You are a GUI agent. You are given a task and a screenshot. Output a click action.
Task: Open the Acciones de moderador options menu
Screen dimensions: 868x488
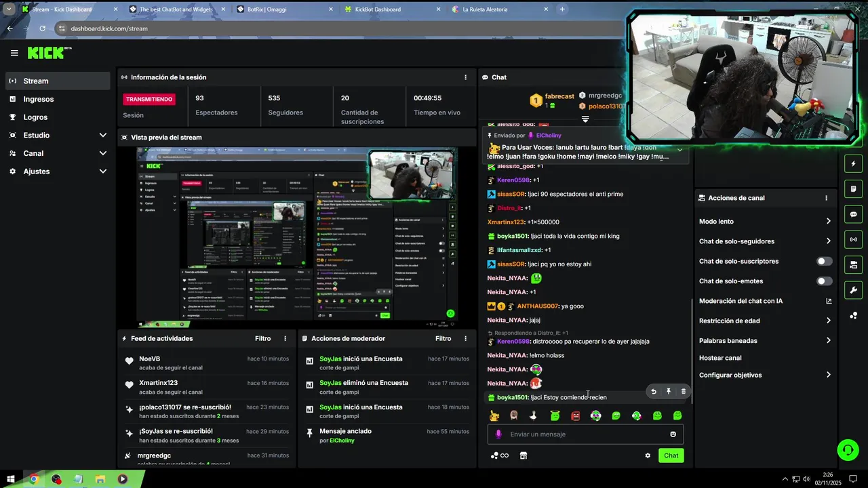pyautogui.click(x=465, y=338)
